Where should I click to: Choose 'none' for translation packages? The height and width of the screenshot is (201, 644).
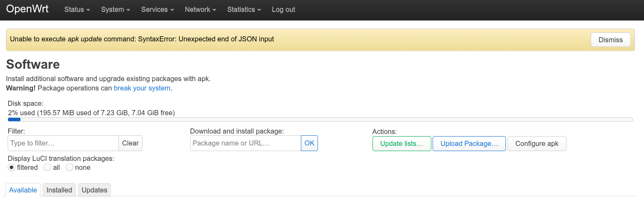coord(69,168)
